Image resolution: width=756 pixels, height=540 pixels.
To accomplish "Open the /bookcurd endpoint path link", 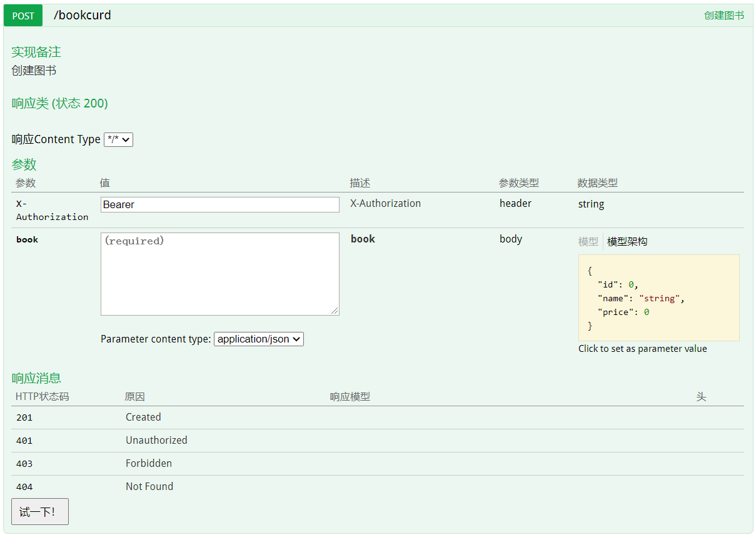I will [82, 15].
